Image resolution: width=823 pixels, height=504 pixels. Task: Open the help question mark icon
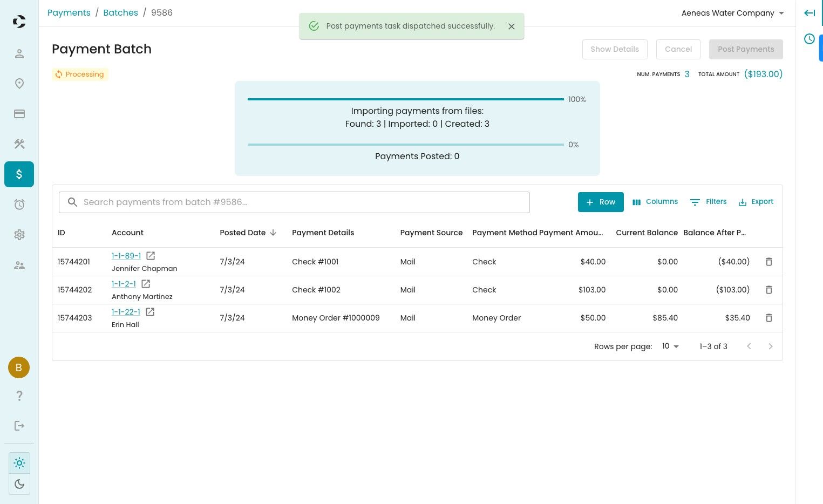[x=19, y=396]
